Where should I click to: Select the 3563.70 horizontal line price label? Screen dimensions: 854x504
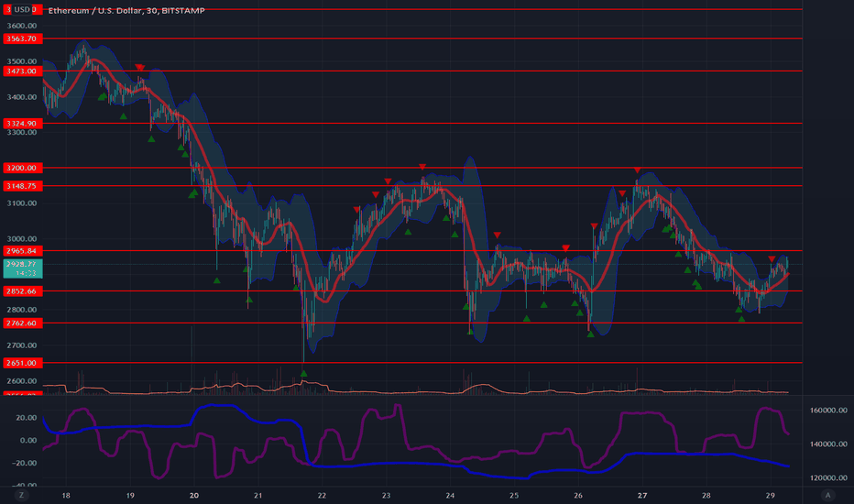coord(22,38)
